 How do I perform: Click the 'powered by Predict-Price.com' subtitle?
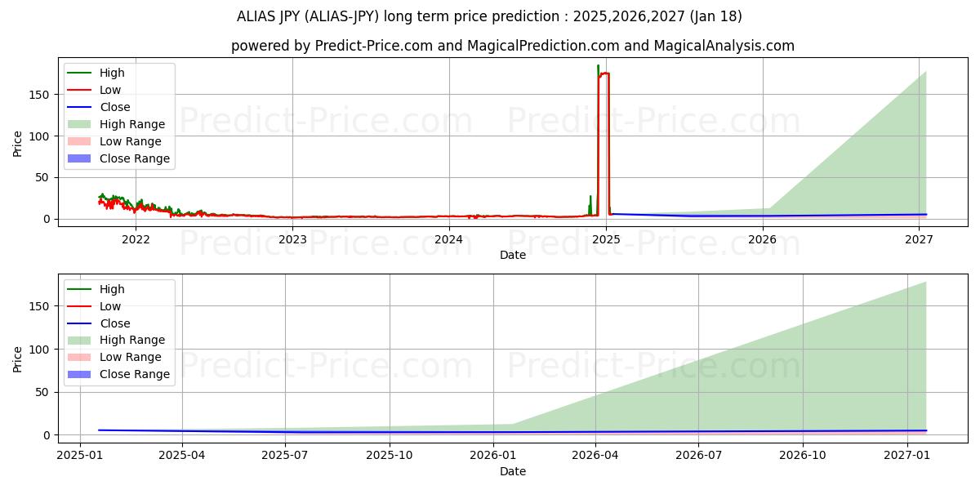[512, 46]
